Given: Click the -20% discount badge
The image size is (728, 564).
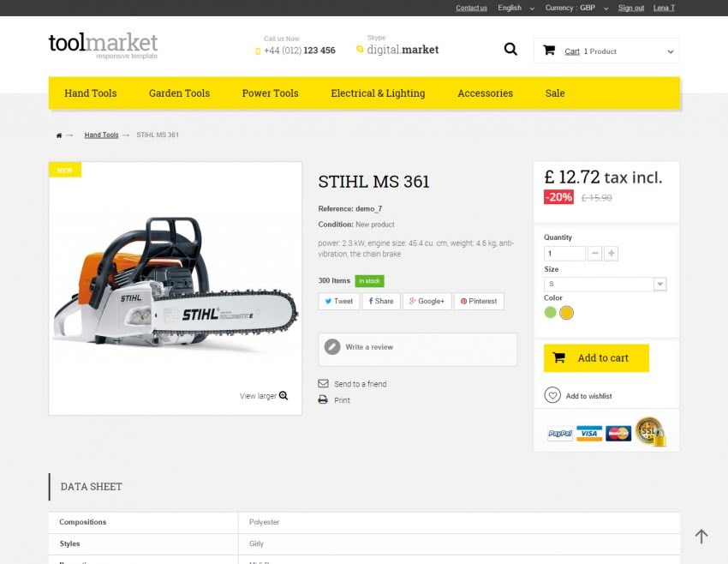Looking at the screenshot, I should pyautogui.click(x=558, y=197).
